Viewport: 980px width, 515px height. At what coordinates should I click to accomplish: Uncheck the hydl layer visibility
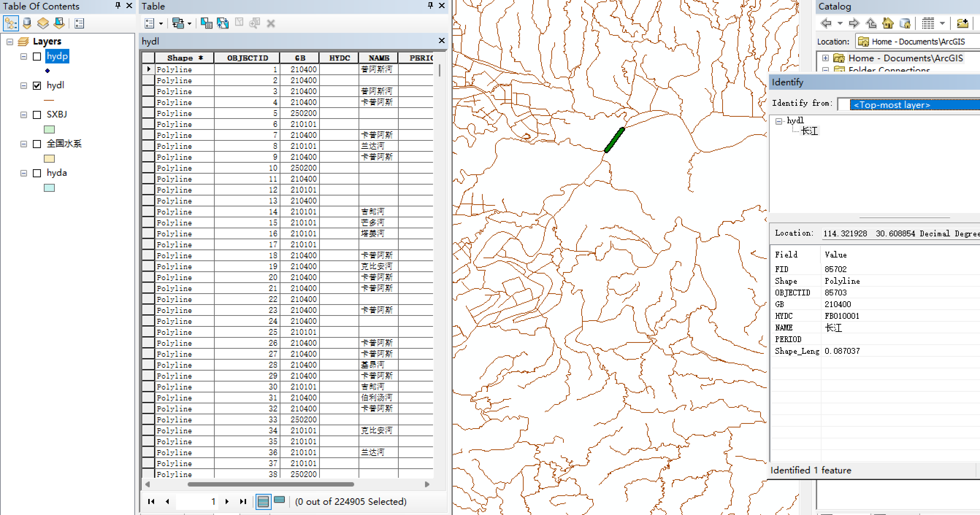click(x=37, y=85)
